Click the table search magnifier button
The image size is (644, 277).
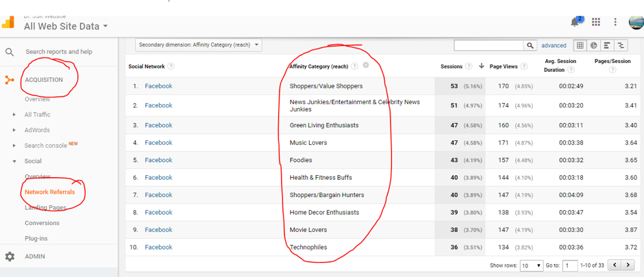(530, 46)
